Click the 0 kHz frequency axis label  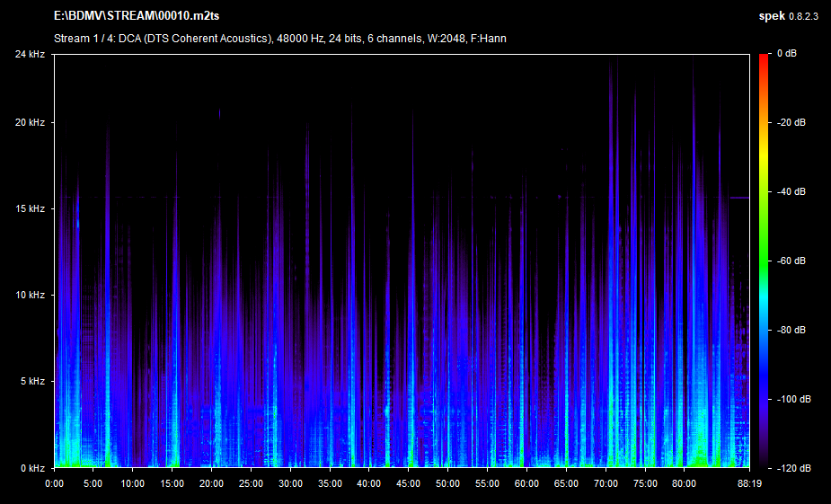point(32,468)
